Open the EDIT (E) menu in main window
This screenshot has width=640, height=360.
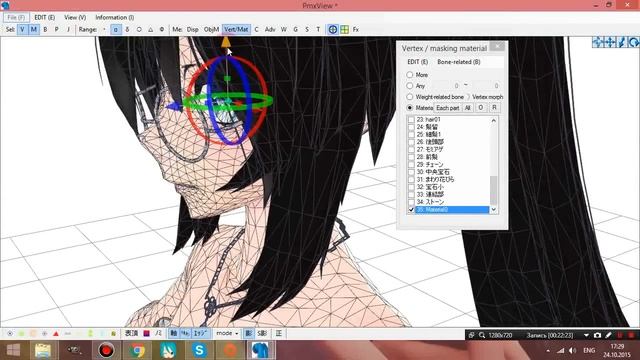coord(44,18)
